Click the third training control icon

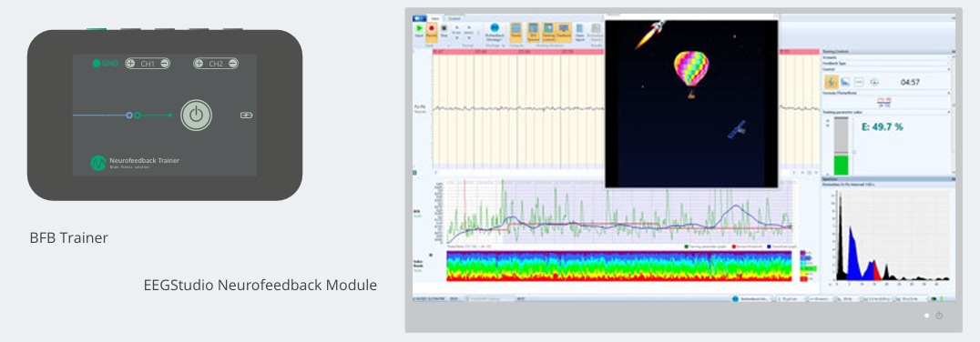(x=859, y=82)
